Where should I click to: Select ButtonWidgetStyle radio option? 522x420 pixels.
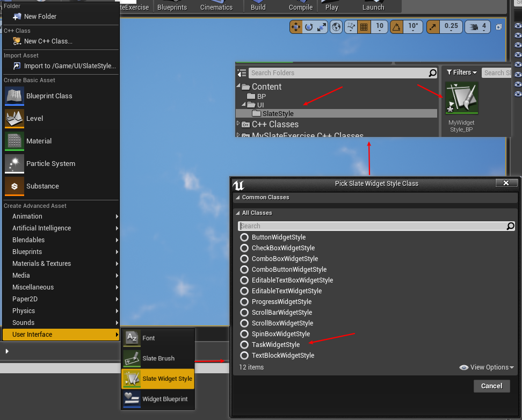[x=244, y=237]
